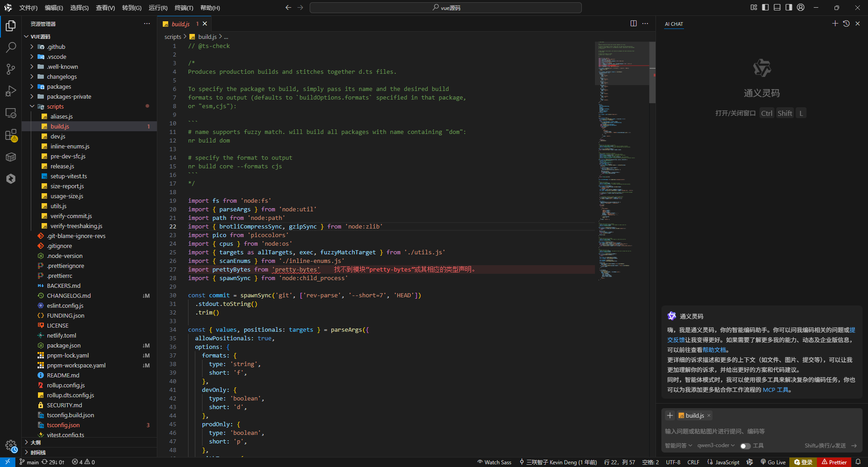
Task: Click Tongyi Lingma icon in status bar
Action: tap(750, 462)
